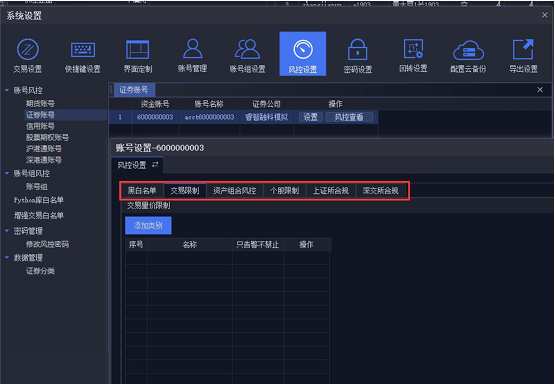
Task: Click swap arrows icon beside 风控设置 tab
Action: 155,165
